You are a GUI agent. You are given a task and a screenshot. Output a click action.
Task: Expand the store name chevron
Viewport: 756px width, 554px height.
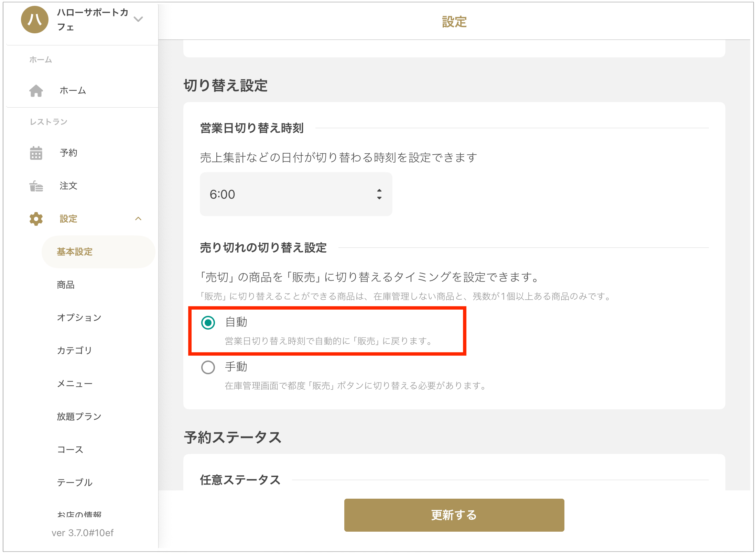[138, 19]
